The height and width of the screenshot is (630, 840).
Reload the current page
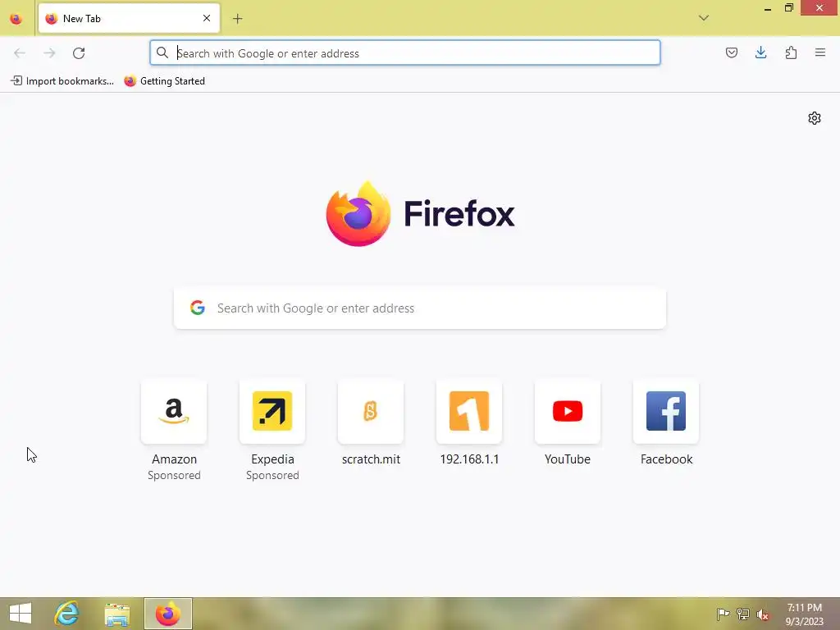[79, 53]
